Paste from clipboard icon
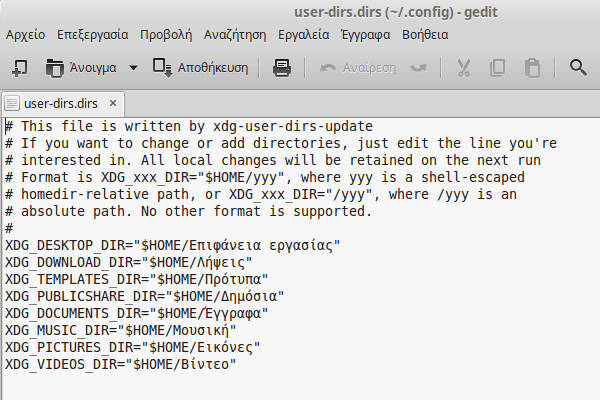This screenshot has height=400, width=600. (x=532, y=68)
